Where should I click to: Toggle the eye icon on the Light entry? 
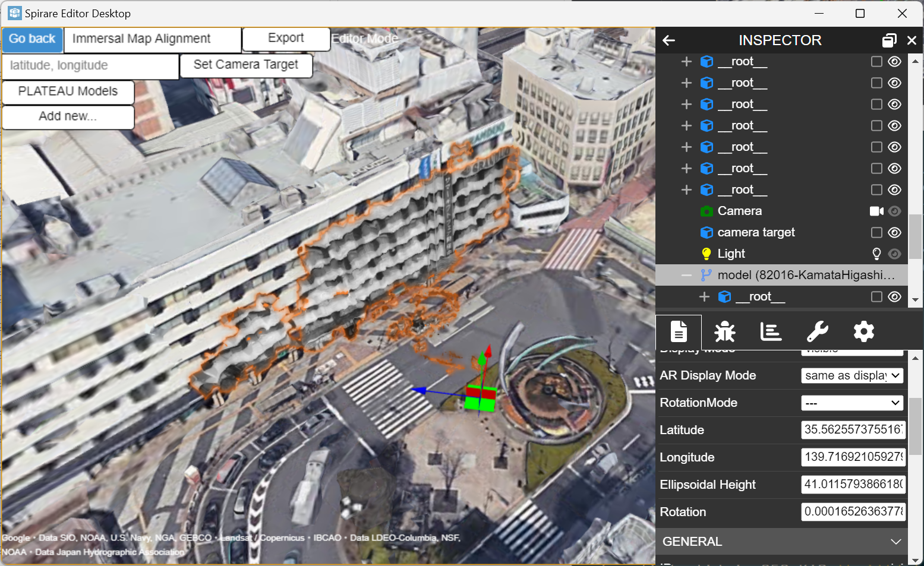[x=895, y=254]
